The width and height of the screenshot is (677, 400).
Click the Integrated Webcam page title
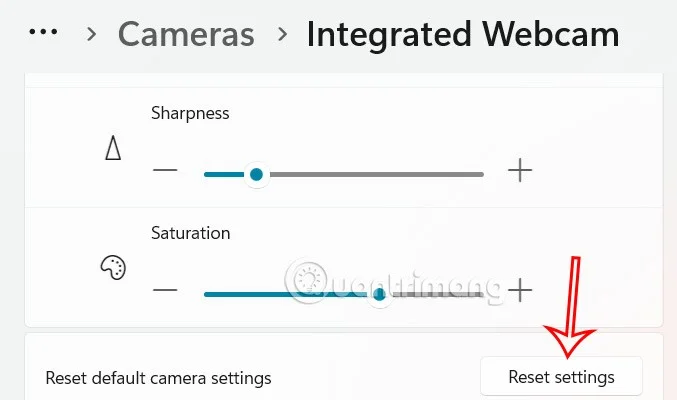[x=463, y=35]
